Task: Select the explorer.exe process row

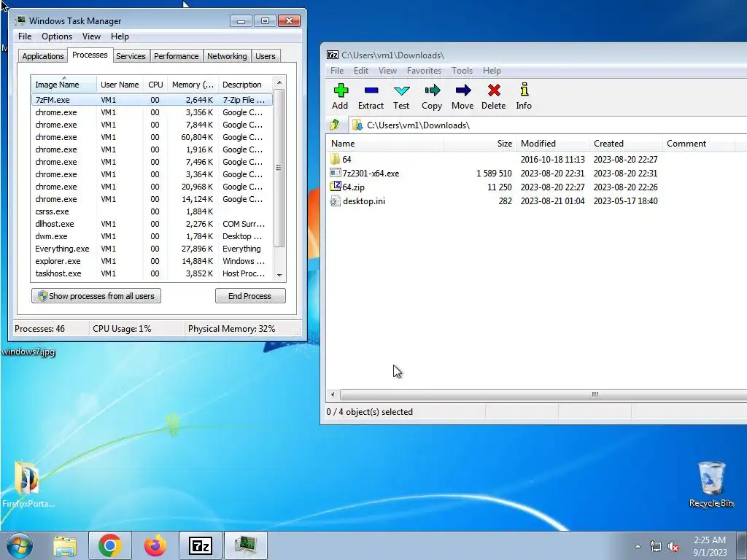Action: coord(152,261)
